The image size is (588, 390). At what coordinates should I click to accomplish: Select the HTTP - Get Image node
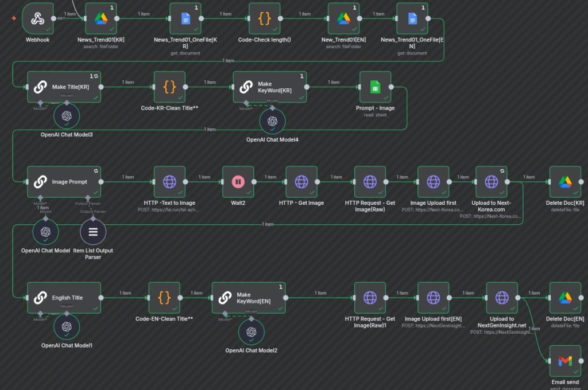coord(301,182)
